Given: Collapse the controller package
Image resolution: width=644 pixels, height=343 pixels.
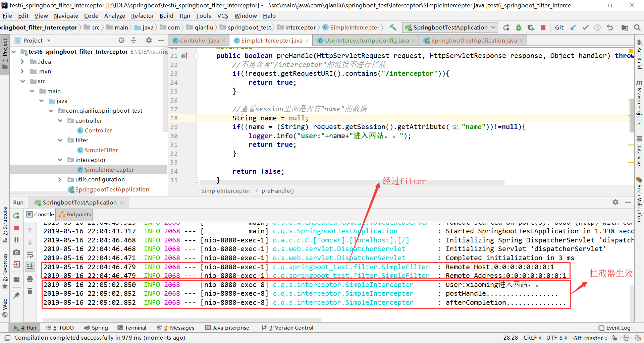Looking at the screenshot, I should (x=60, y=120).
